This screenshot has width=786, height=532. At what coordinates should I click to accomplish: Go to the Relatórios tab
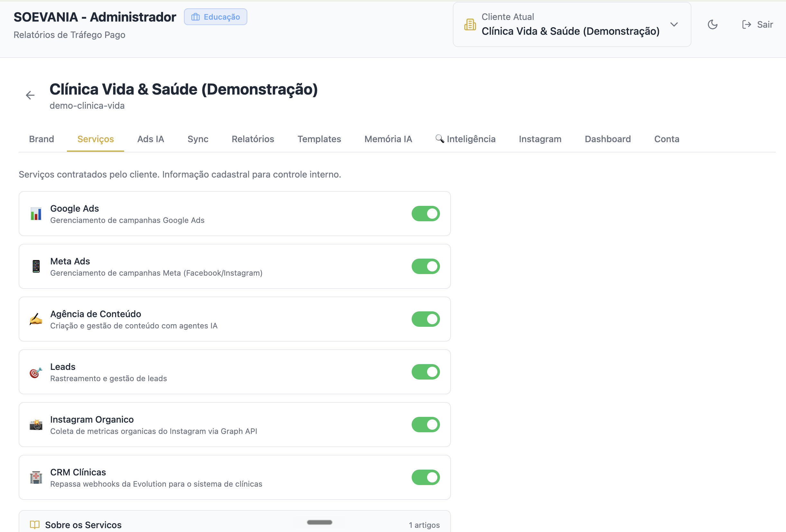click(253, 139)
